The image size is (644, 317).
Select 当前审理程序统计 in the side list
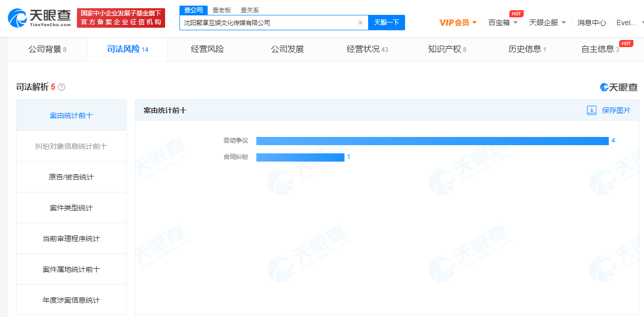[x=71, y=239]
